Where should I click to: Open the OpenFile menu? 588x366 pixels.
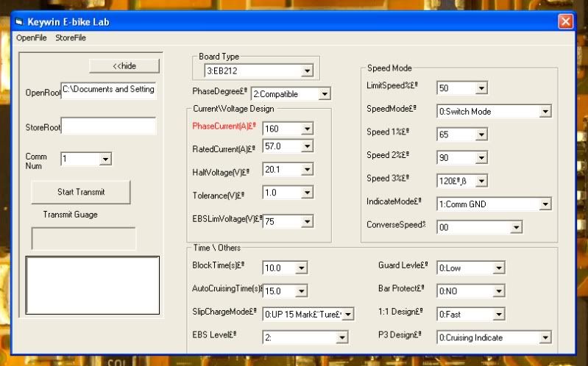(32, 37)
